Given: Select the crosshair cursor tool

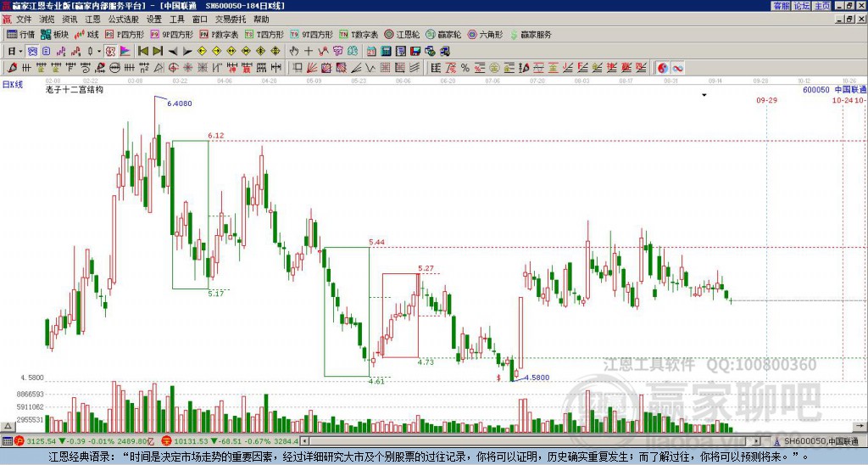Looking at the screenshot, I should pyautogui.click(x=309, y=51).
